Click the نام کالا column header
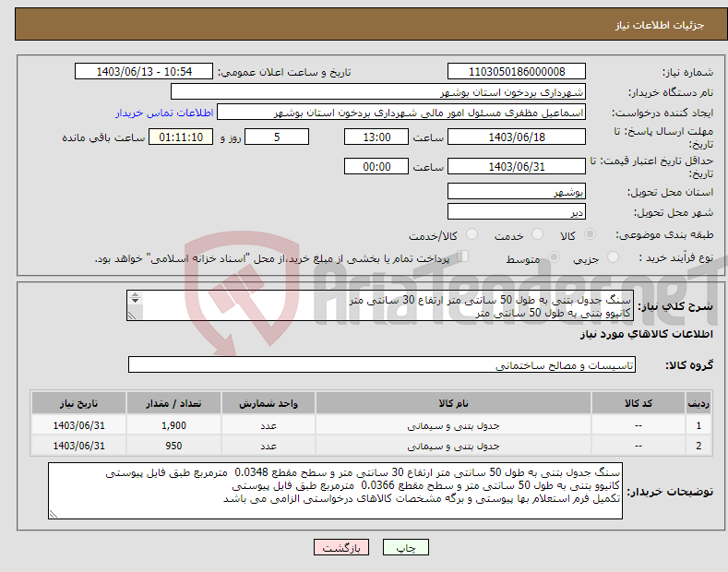The width and height of the screenshot is (728, 572). pyautogui.click(x=453, y=403)
